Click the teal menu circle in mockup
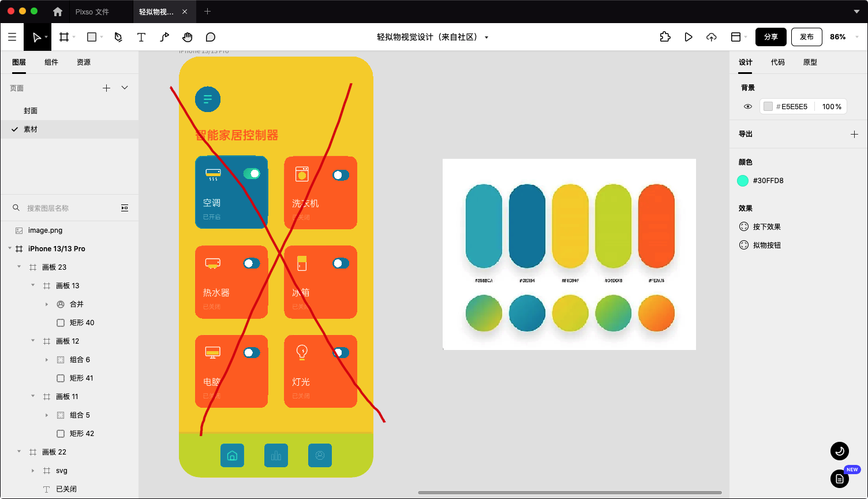Image resolution: width=868 pixels, height=499 pixels. coord(208,99)
